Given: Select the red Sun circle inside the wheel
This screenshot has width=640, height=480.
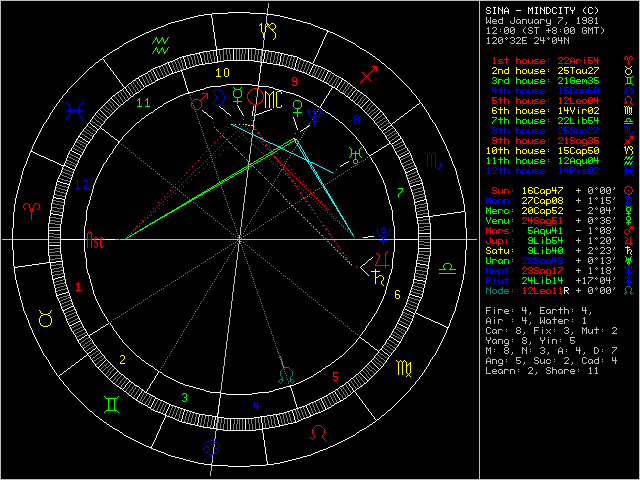Looking at the screenshot, I should pos(256,96).
